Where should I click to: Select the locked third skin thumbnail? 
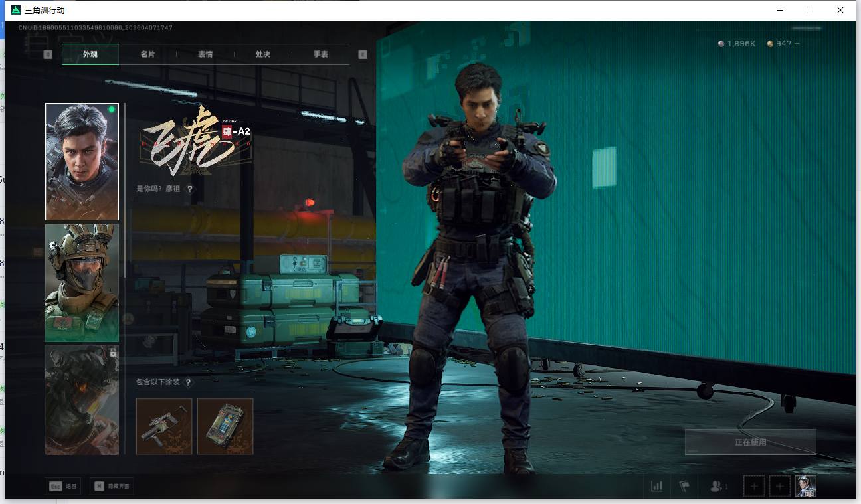(82, 400)
